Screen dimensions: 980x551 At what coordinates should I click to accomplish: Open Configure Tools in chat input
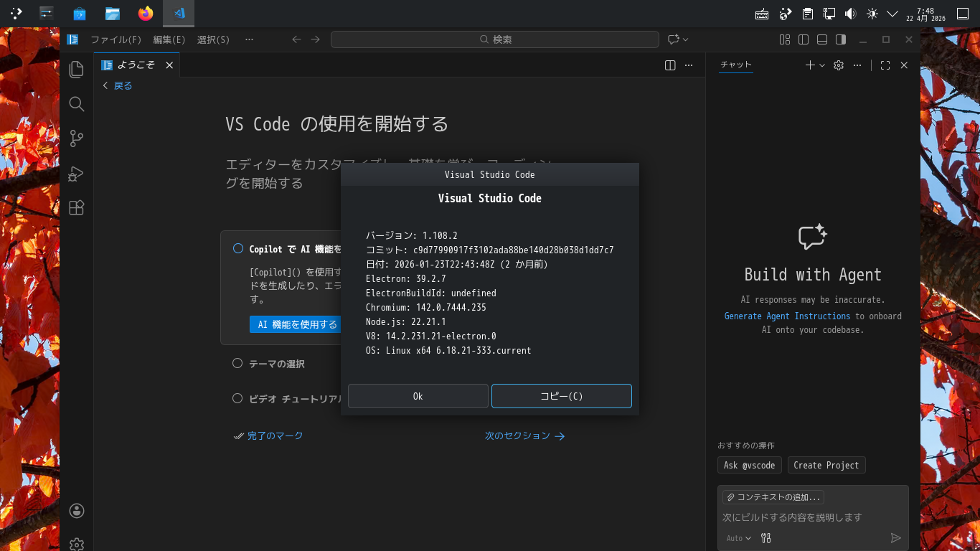765,538
